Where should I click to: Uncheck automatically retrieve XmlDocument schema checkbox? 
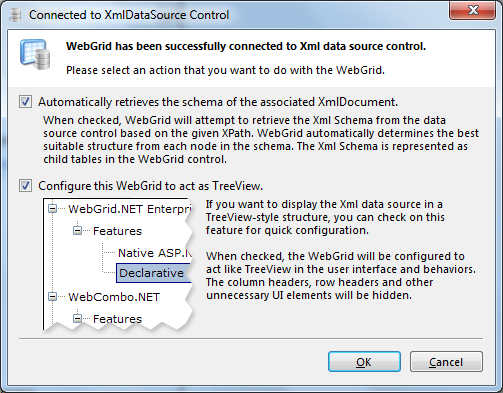pos(25,102)
